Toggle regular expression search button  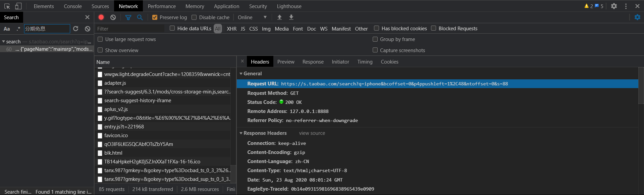tap(18, 29)
